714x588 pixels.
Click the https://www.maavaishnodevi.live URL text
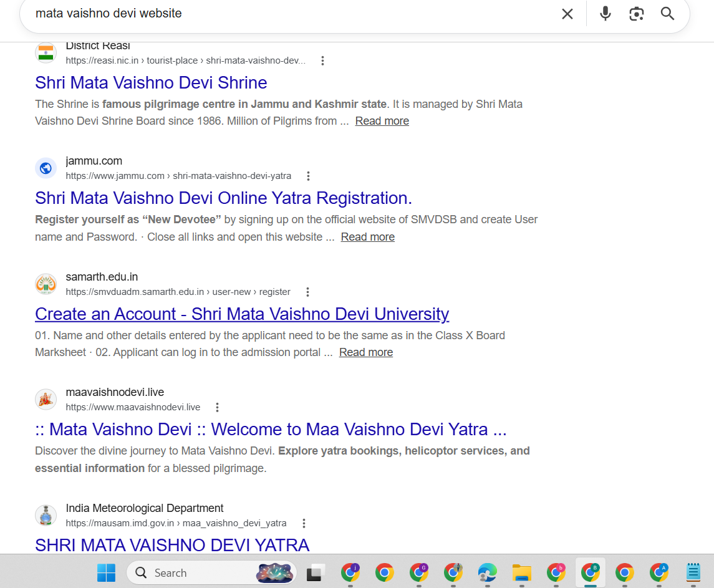coord(133,407)
